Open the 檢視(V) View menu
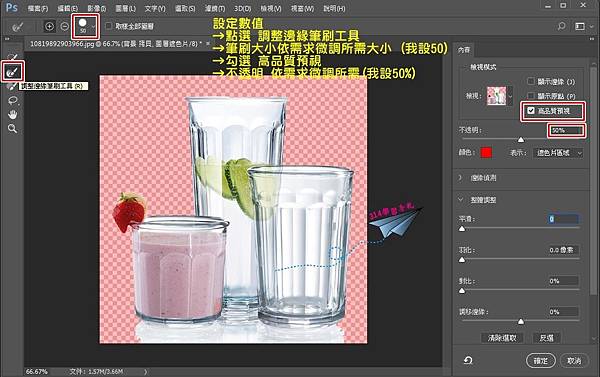 [271, 8]
